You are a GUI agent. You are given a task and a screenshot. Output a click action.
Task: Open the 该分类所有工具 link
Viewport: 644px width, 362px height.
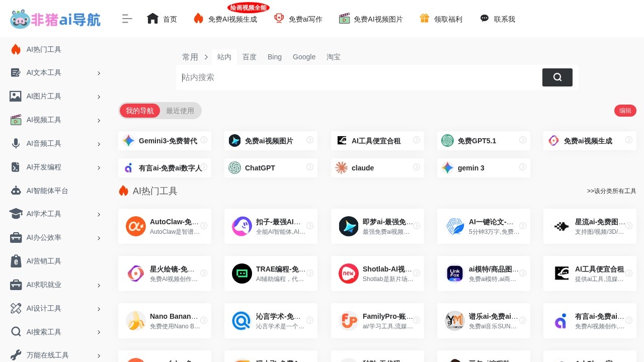click(611, 191)
